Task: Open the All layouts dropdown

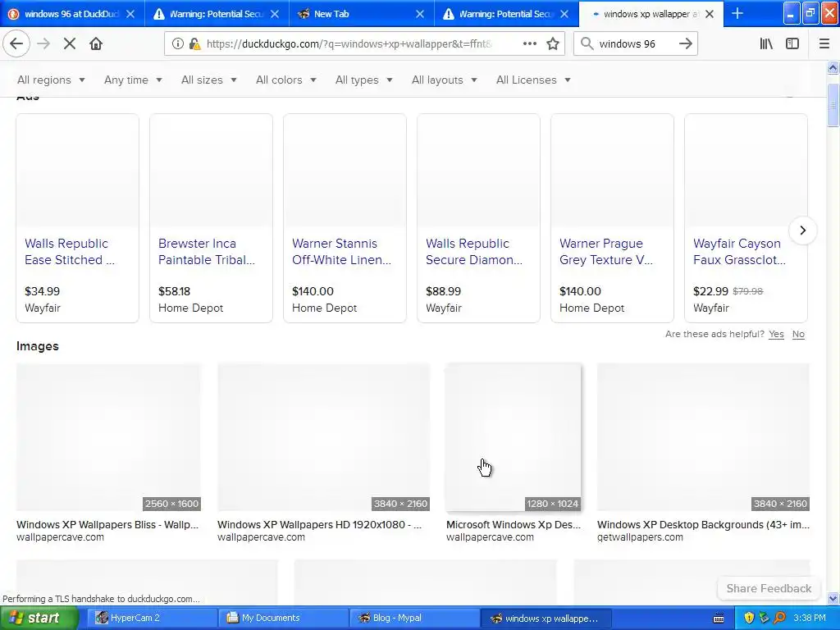Action: pyautogui.click(x=444, y=80)
